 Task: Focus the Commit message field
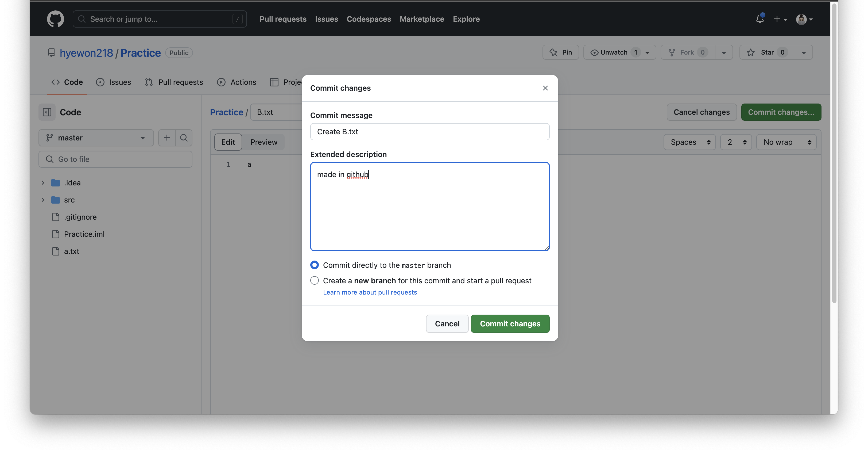(430, 132)
